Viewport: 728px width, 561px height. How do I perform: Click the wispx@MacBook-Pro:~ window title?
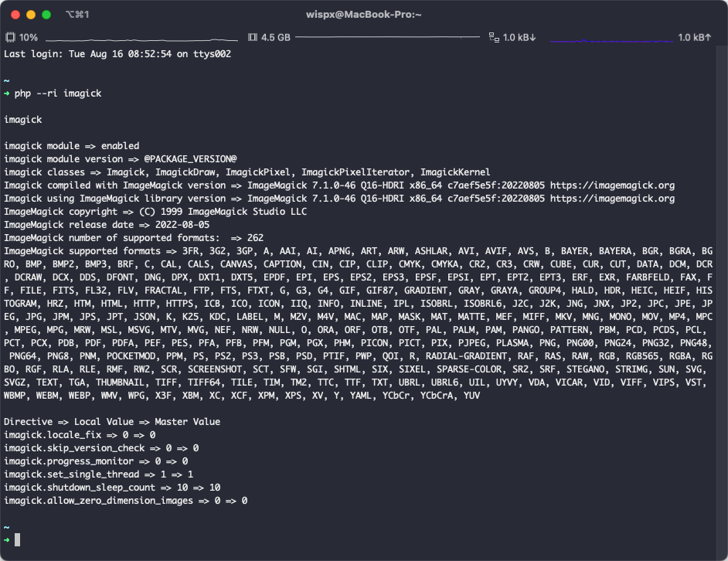[363, 15]
